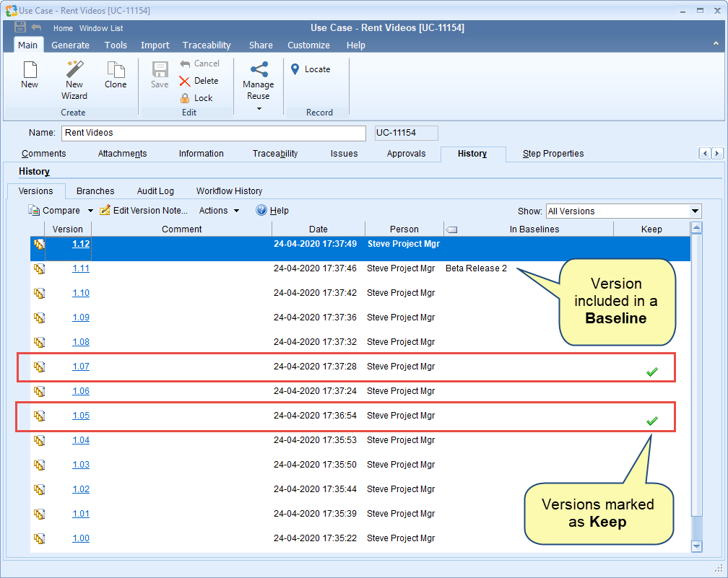The width and height of the screenshot is (728, 578).
Task: Click the Beta Release 2 baseline cell
Action: [477, 268]
